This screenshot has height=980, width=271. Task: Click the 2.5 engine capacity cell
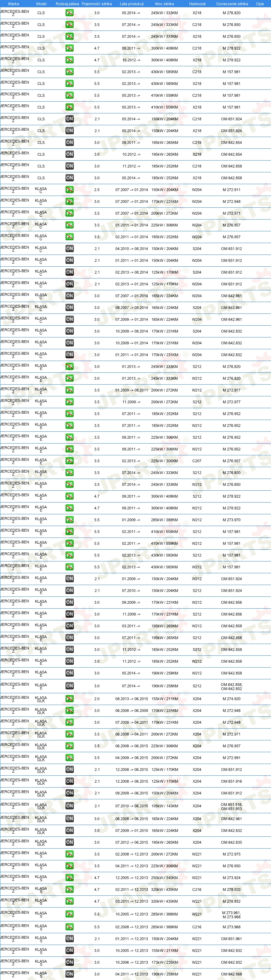point(97,190)
